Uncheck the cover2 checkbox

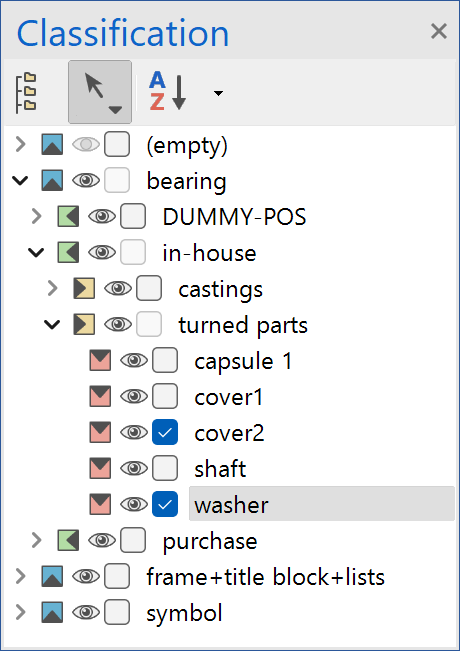[165, 432]
